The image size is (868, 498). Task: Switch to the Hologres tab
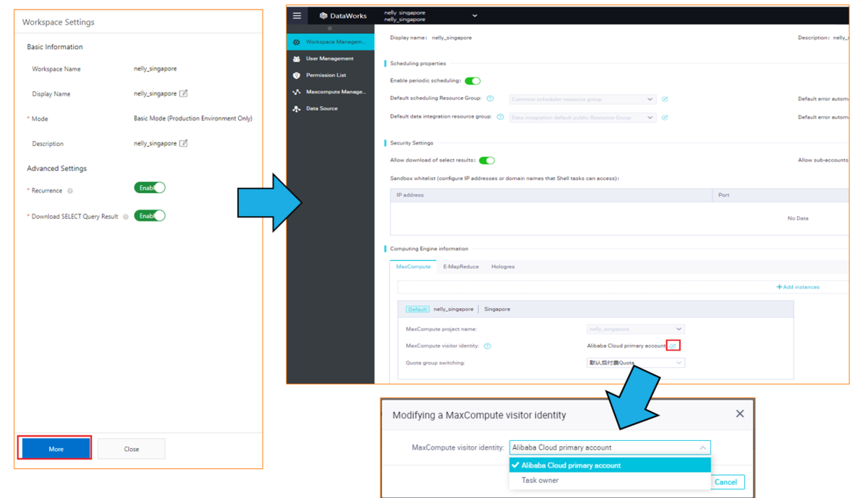click(x=503, y=267)
